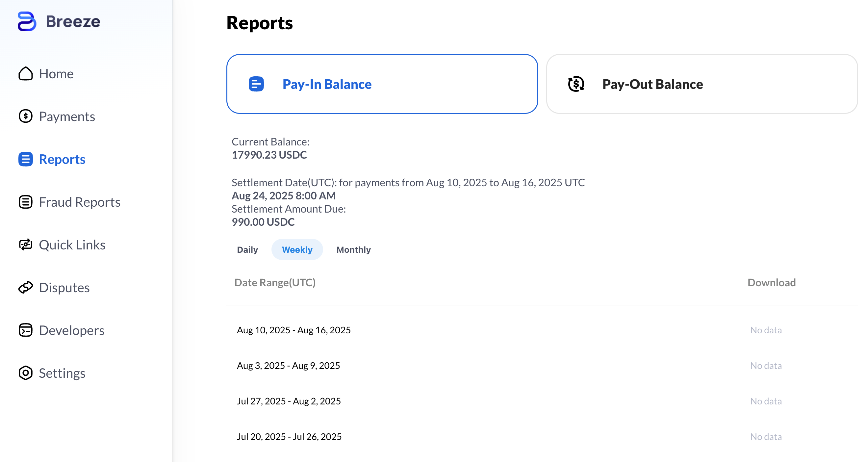
Task: Open the Disputes page
Action: point(64,288)
